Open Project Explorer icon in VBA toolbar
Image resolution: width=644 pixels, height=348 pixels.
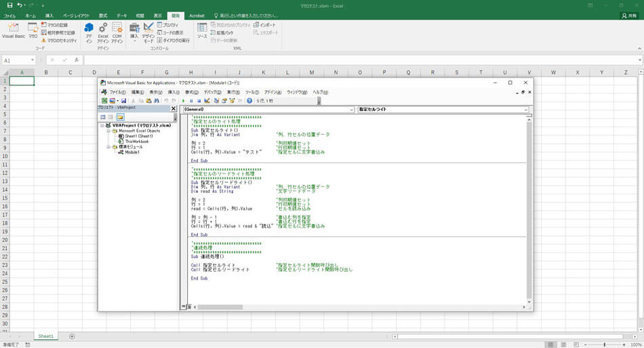[x=216, y=101]
